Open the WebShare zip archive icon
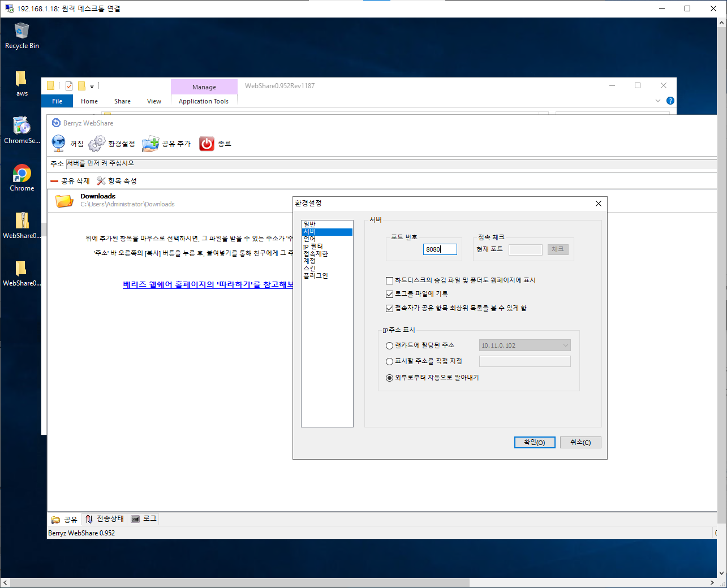 (x=21, y=226)
